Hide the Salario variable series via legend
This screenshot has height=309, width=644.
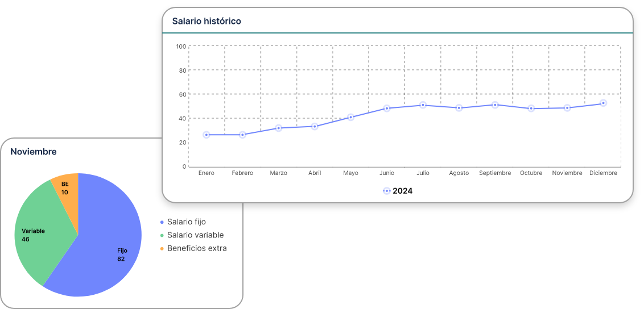click(x=195, y=235)
